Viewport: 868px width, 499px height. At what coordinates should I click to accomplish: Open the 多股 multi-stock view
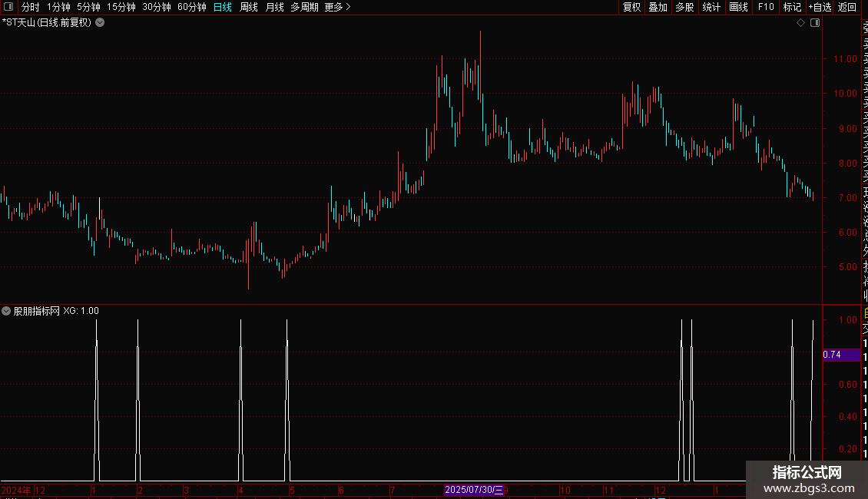click(684, 7)
